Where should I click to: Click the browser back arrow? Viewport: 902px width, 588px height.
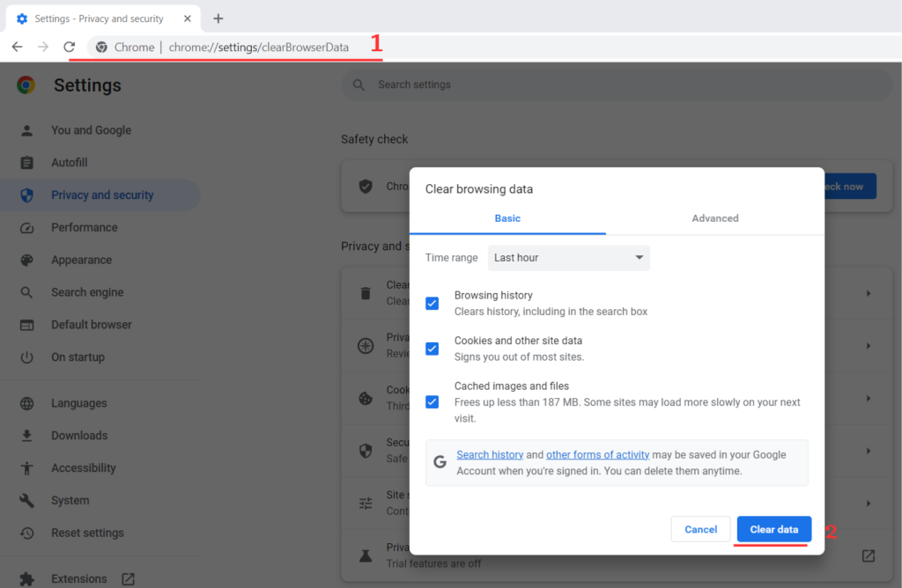pos(18,48)
